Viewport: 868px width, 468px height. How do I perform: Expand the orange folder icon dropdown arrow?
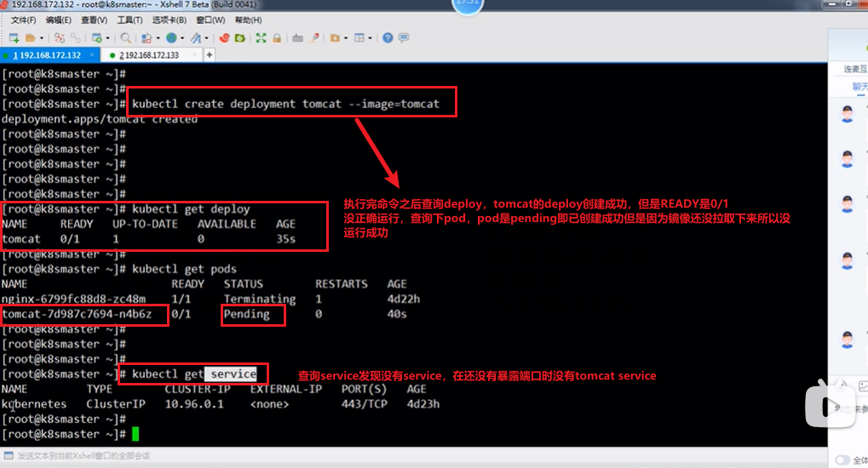coord(346,38)
